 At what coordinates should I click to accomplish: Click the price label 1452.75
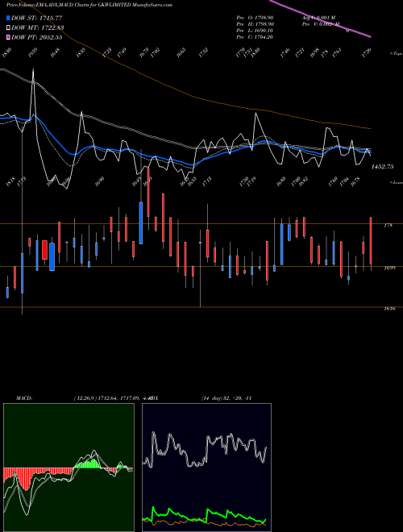tap(382, 167)
